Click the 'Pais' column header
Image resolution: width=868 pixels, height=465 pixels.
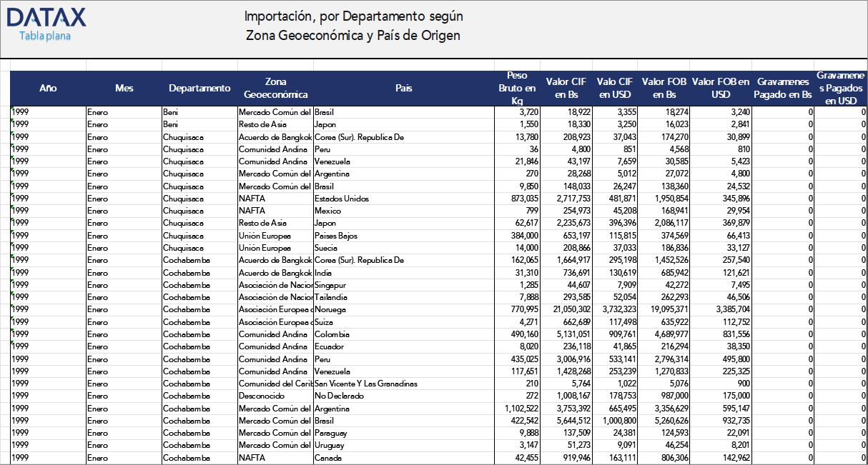pyautogui.click(x=404, y=88)
